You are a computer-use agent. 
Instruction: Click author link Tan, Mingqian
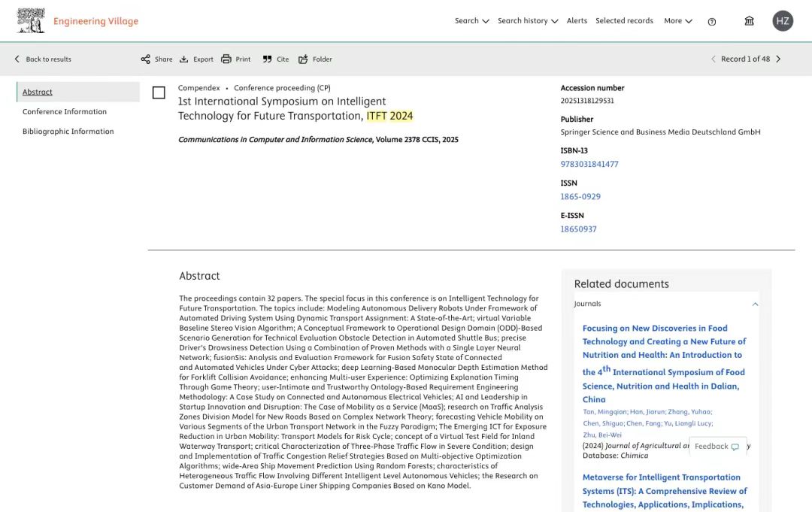[604, 412]
